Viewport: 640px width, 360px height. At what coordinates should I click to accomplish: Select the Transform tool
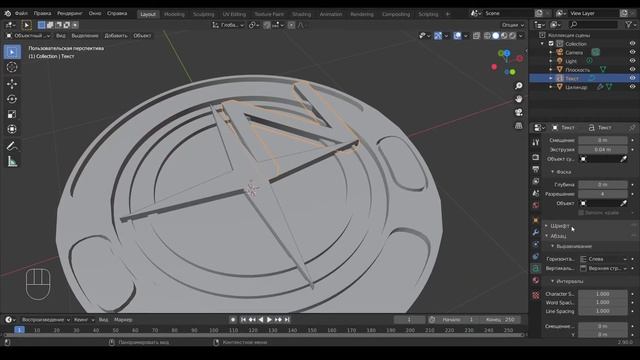[12, 129]
